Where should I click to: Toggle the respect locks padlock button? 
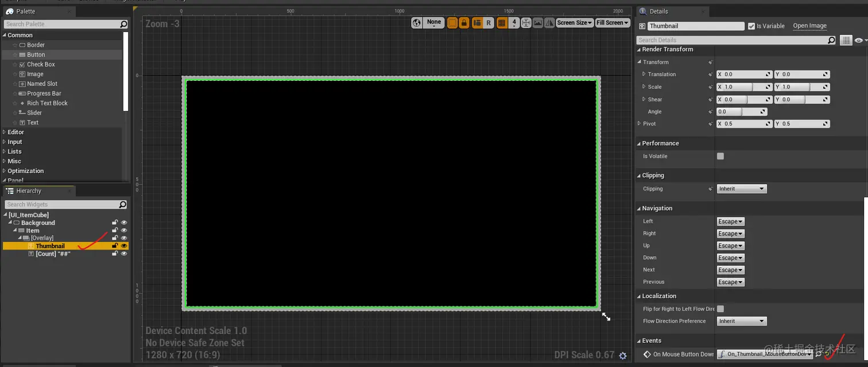pyautogui.click(x=464, y=23)
